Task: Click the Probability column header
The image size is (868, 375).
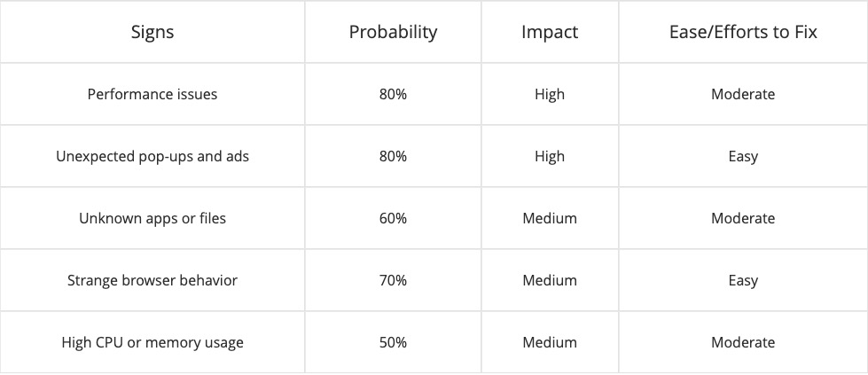Action: pyautogui.click(x=393, y=32)
